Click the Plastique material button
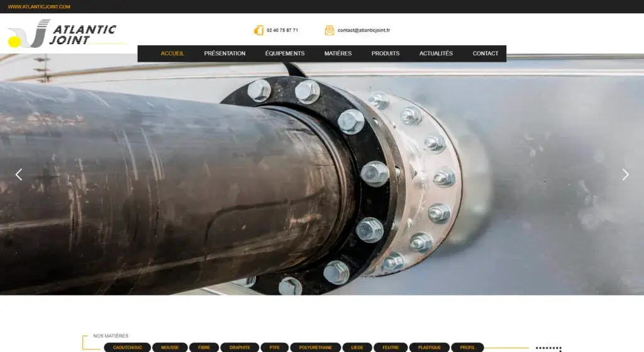The height and width of the screenshot is (352, 644). pos(430,348)
